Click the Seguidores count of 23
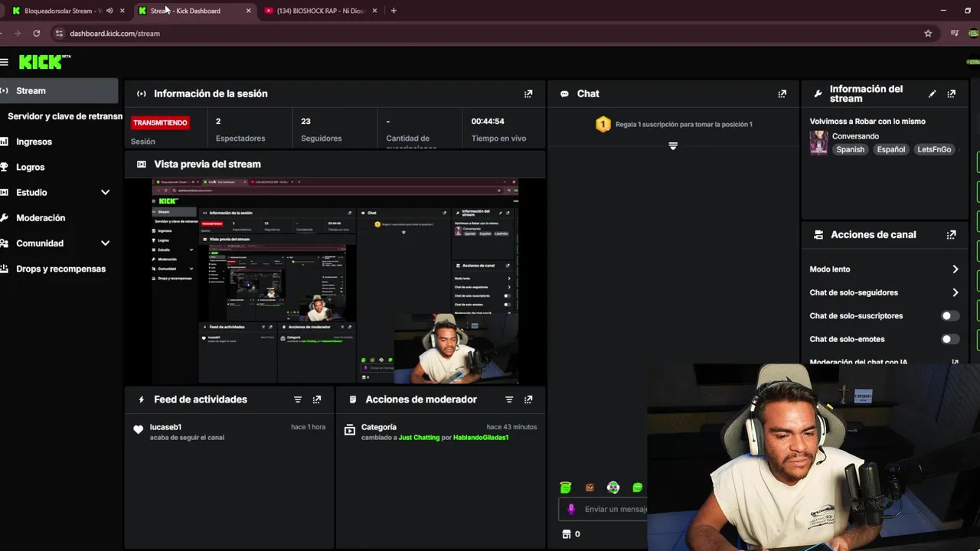 305,121
